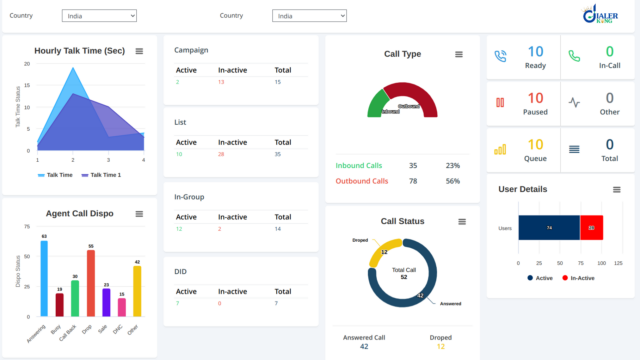Click the green Inbound gauge segment

[376, 103]
